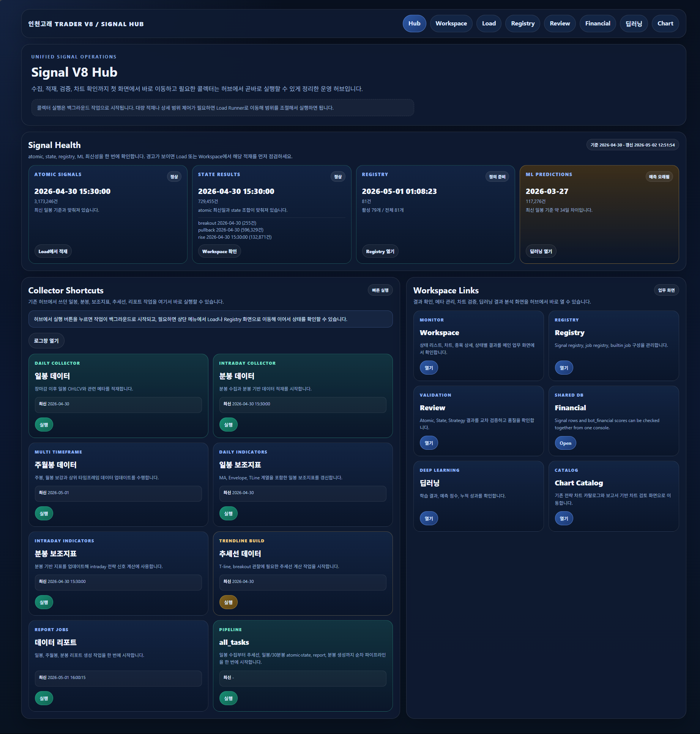The width and height of the screenshot is (700, 734).
Task: Click the 117,276건 count
Action: coord(536,202)
